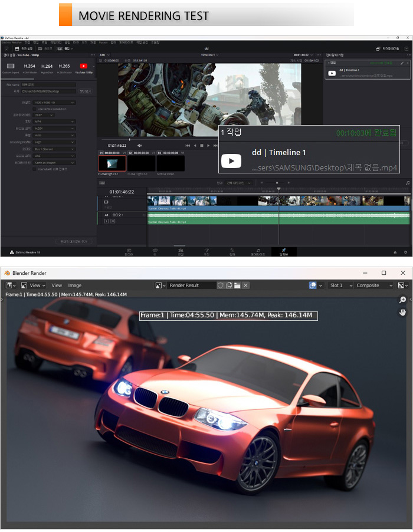This screenshot has width=413, height=532.
Task: Click Blender open image folder icon
Action: (237, 285)
